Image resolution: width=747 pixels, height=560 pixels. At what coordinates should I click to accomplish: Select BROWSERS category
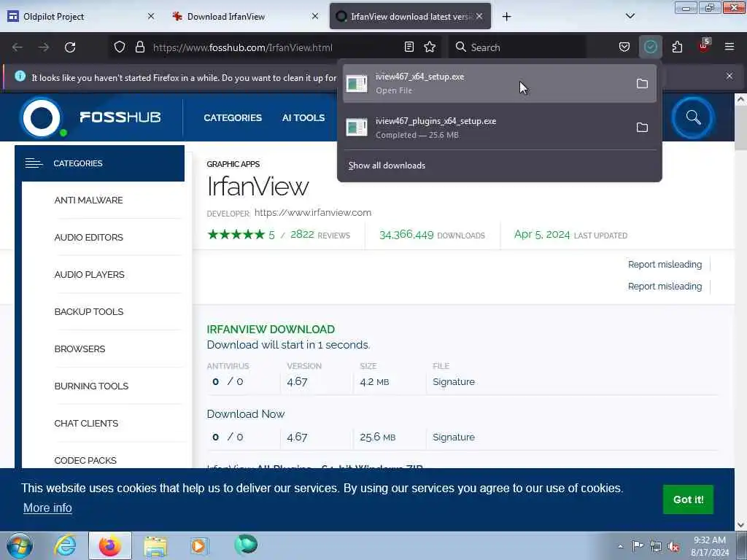point(80,349)
